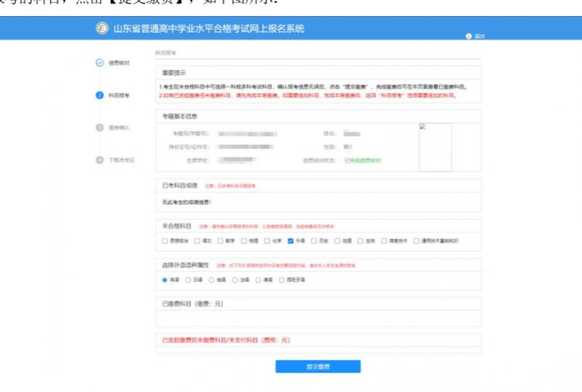582x392 pixels.
Task: Click the exam system logo icon
Action: pyautogui.click(x=102, y=28)
